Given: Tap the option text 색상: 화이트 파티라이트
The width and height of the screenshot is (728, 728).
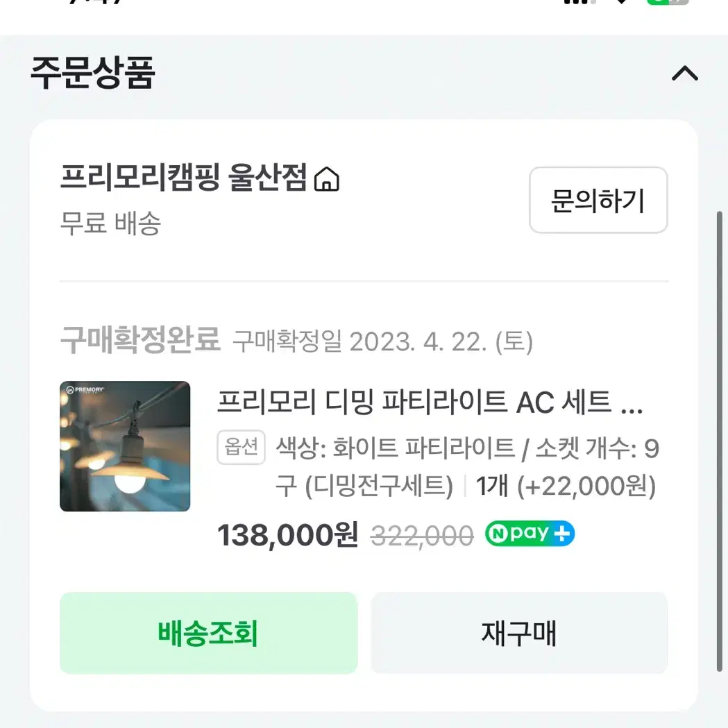Looking at the screenshot, I should click(396, 448).
